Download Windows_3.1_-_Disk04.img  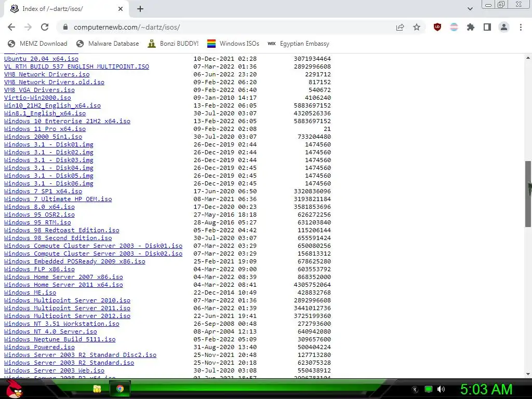point(48,168)
